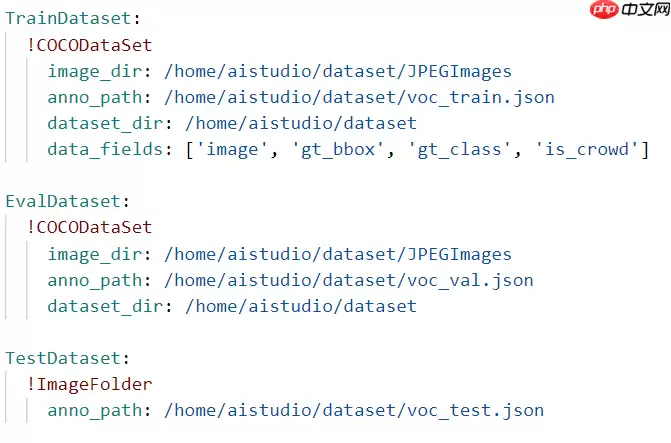
Task: Click the TrainDataset key
Action: 68,19
